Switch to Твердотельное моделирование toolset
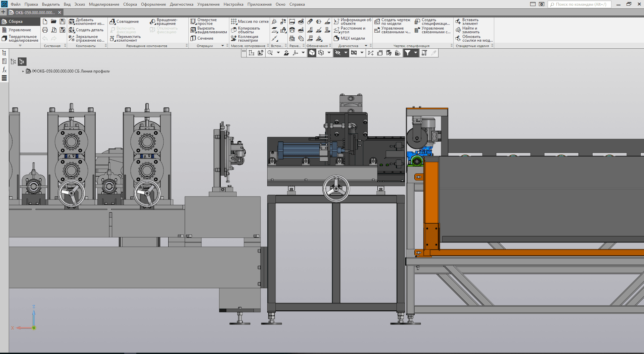This screenshot has width=644, height=354. point(20,38)
